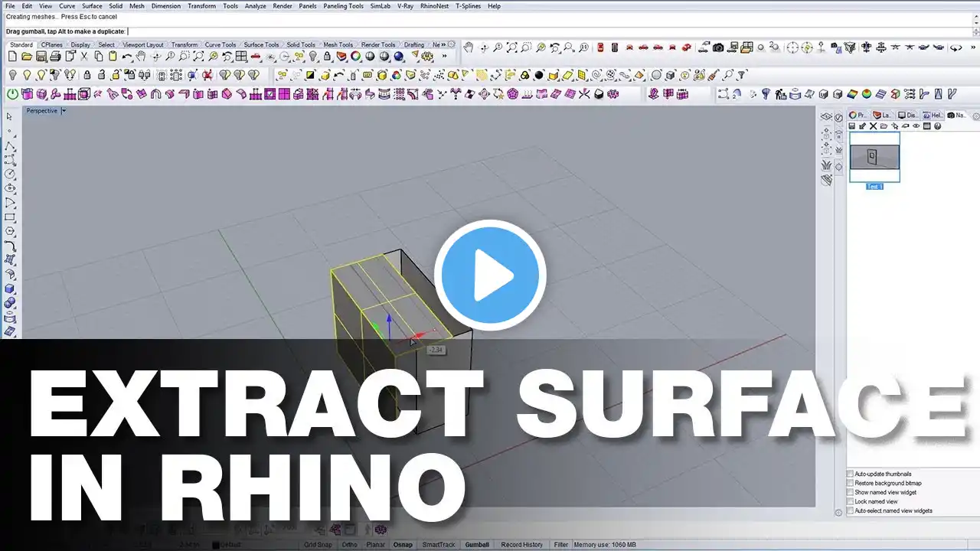Viewport: 980px width, 551px height.
Task: Toggle SmartTrack in the status bar
Action: [x=438, y=545]
